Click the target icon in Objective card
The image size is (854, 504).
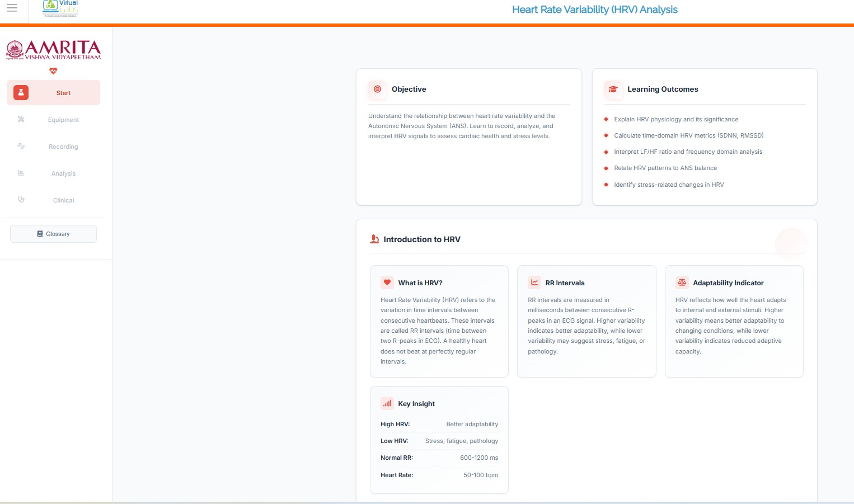tap(377, 89)
